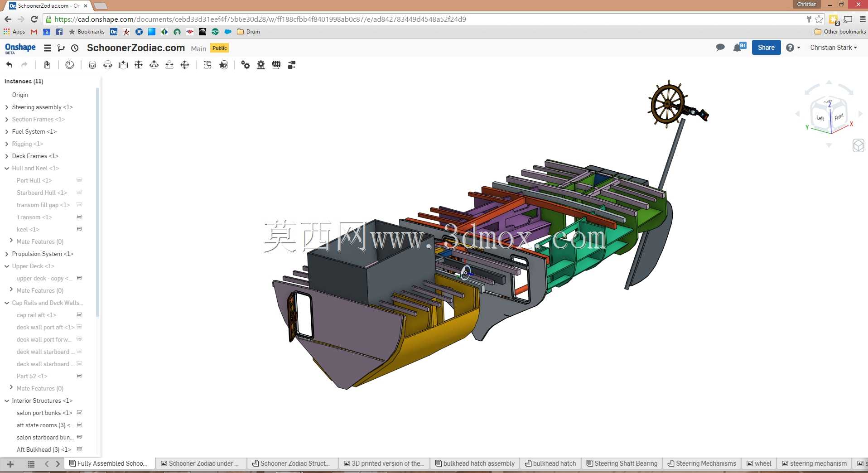The width and height of the screenshot is (868, 473).
Task: Open the view options cube below the view cube
Action: pos(858,145)
